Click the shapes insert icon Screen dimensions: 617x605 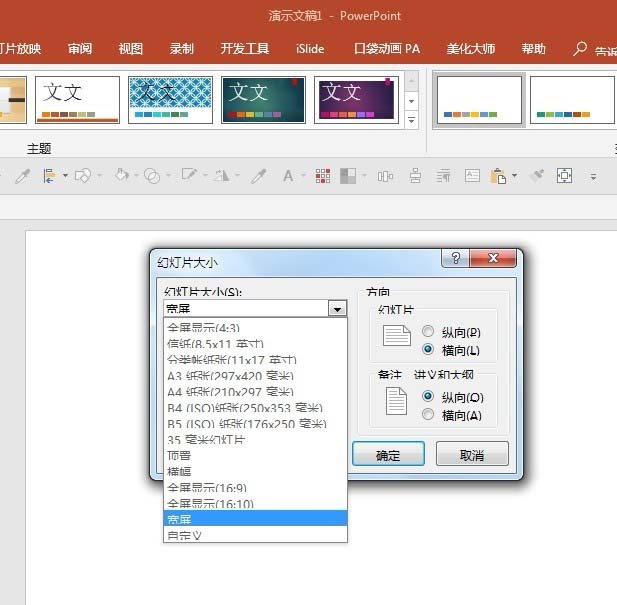pos(83,176)
